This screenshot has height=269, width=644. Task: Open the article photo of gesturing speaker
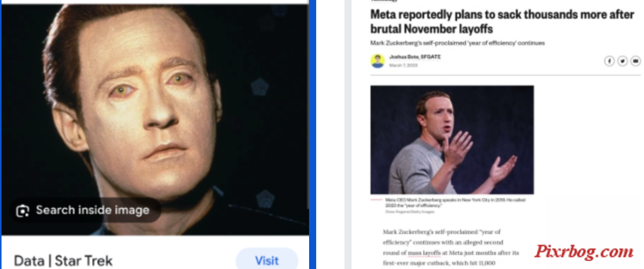point(452,140)
